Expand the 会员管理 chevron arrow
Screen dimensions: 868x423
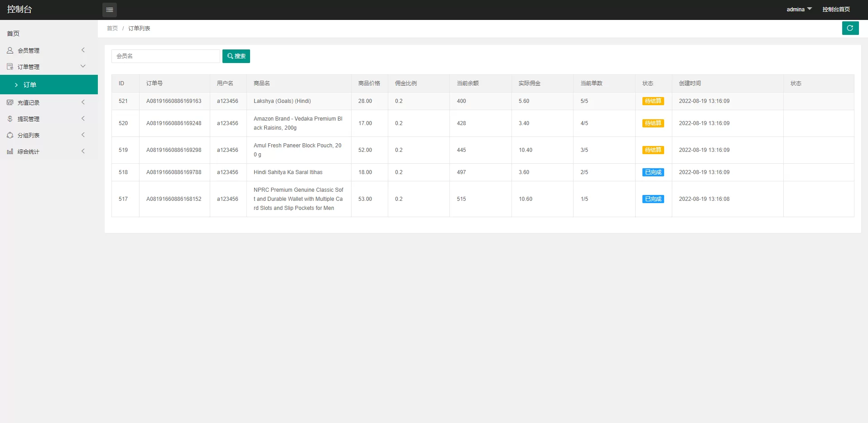[x=83, y=50]
